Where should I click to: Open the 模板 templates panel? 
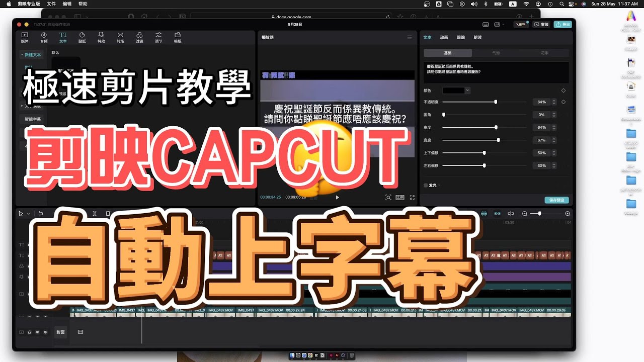(x=178, y=38)
